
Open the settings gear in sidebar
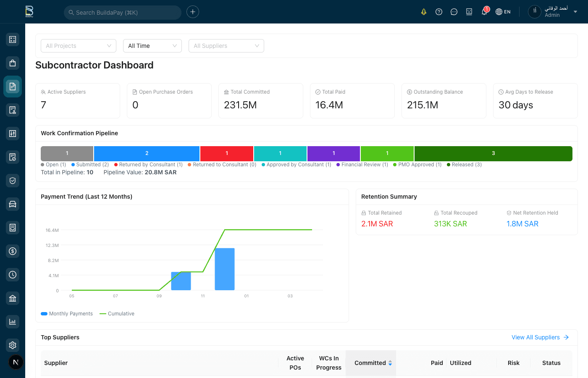13,345
